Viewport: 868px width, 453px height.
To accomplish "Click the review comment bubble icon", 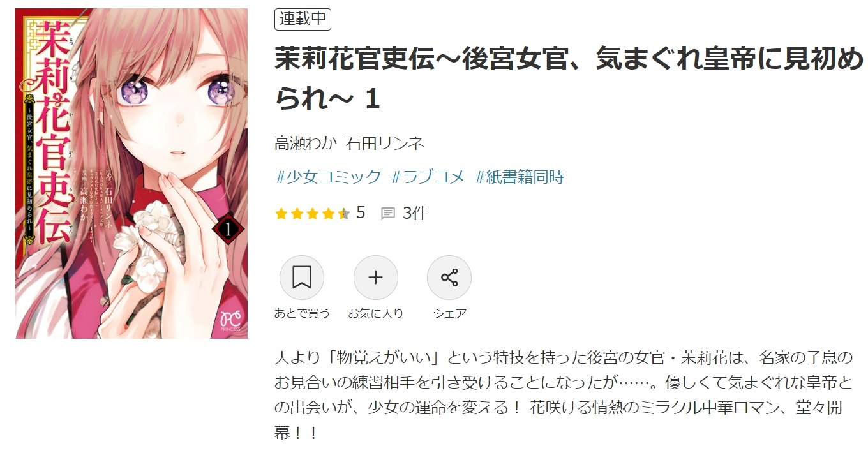I will tap(387, 214).
